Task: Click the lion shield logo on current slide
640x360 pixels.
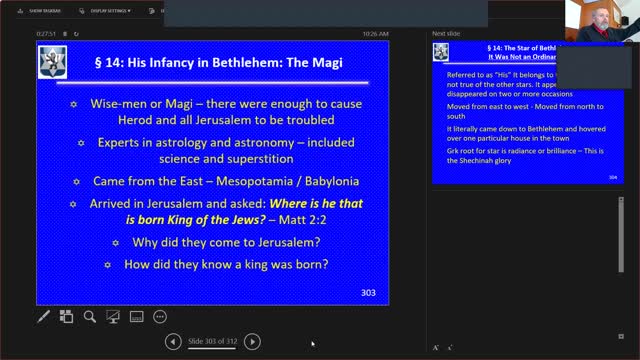Action: [52, 62]
